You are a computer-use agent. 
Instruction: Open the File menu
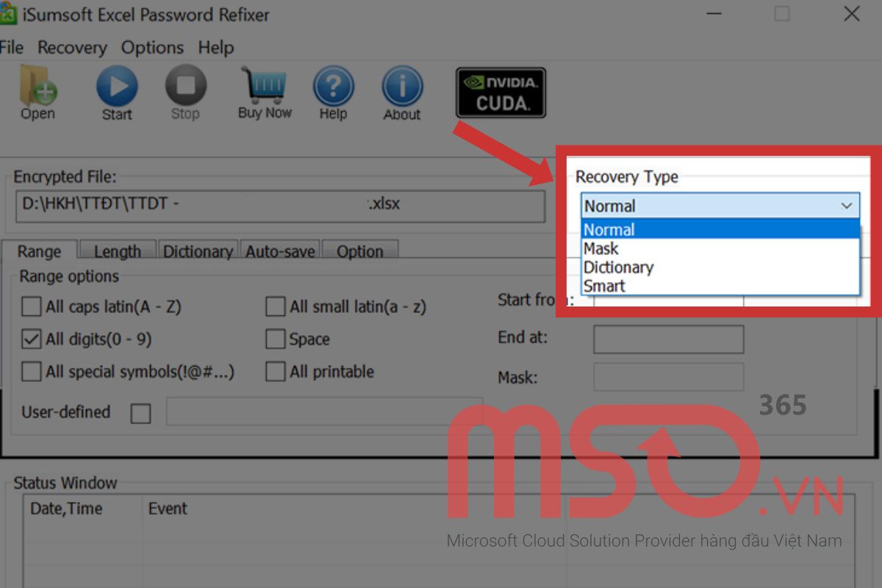click(11, 48)
